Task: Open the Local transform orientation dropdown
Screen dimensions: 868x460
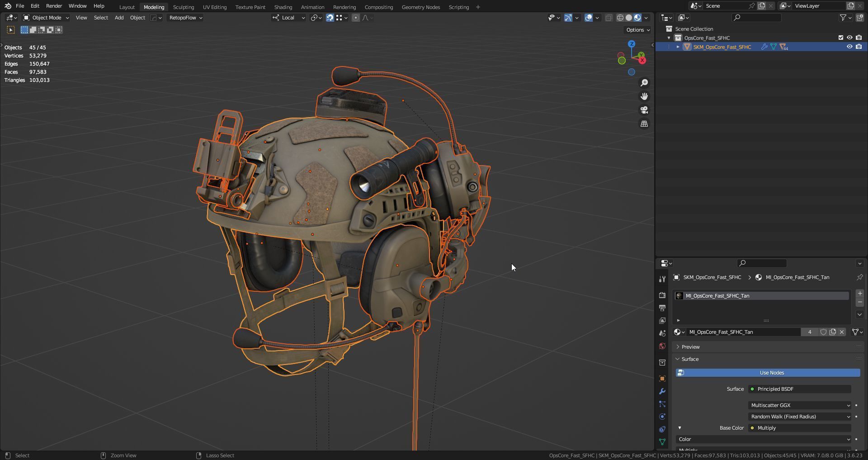Action: [x=288, y=18]
